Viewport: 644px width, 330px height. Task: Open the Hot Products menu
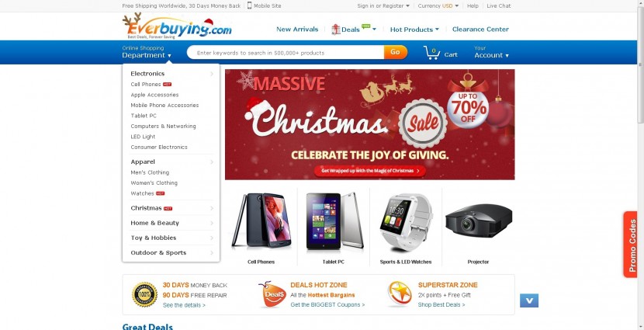tap(414, 30)
